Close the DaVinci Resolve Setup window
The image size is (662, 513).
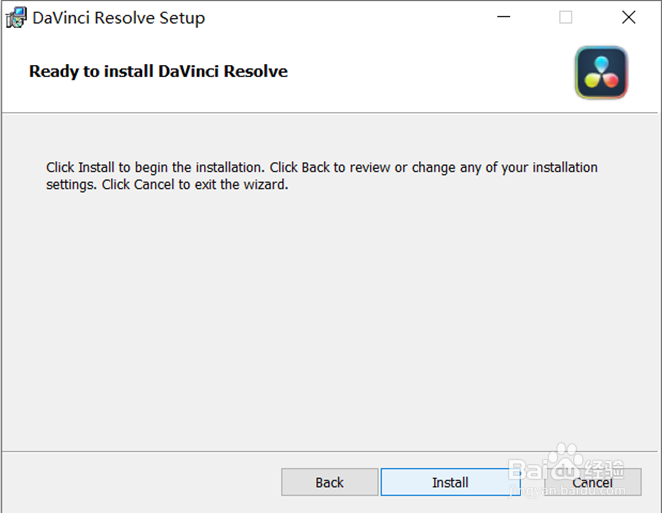(x=628, y=17)
